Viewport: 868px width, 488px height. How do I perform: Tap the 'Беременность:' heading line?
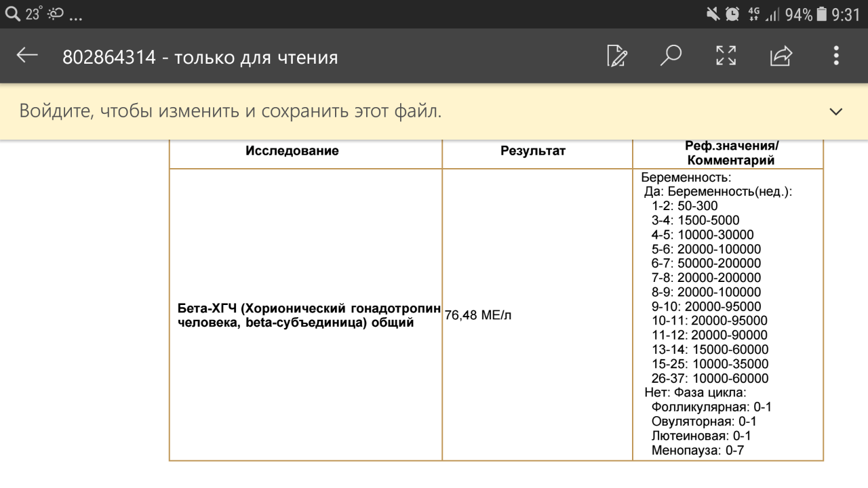(686, 178)
